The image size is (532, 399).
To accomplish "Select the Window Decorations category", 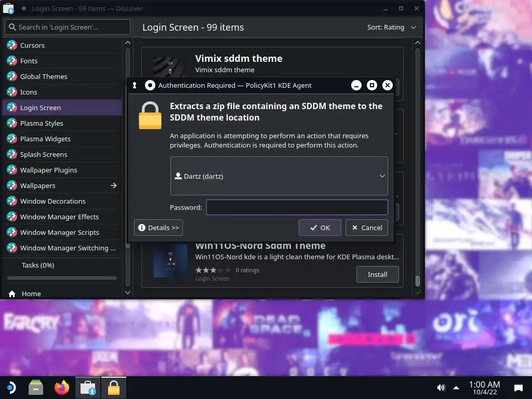I will [x=62, y=201].
